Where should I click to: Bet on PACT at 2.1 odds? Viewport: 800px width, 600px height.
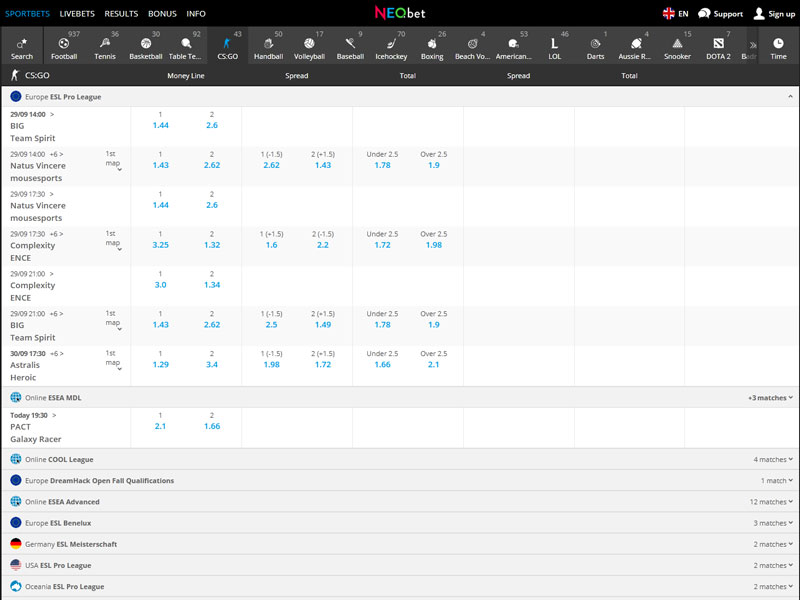point(160,427)
